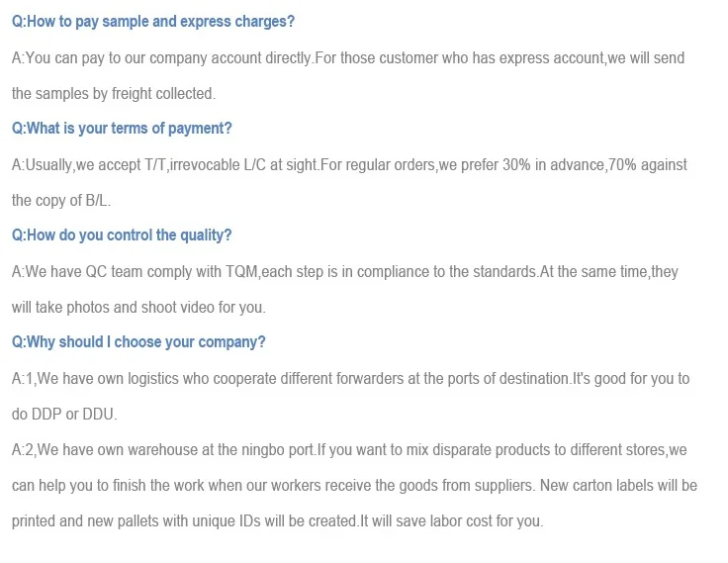Viewport: 728px width, 563px height.
Task: Click the answer line about paying to company account
Action: [347, 58]
